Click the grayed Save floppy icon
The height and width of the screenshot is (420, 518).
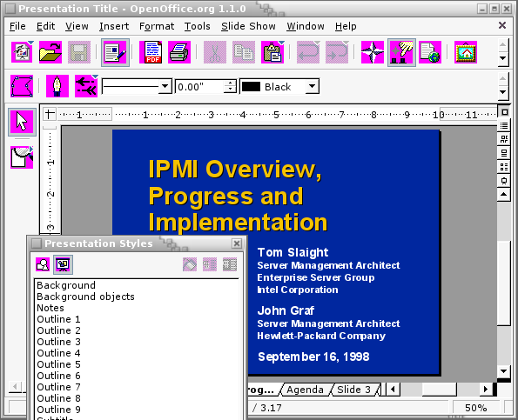pyautogui.click(x=79, y=52)
